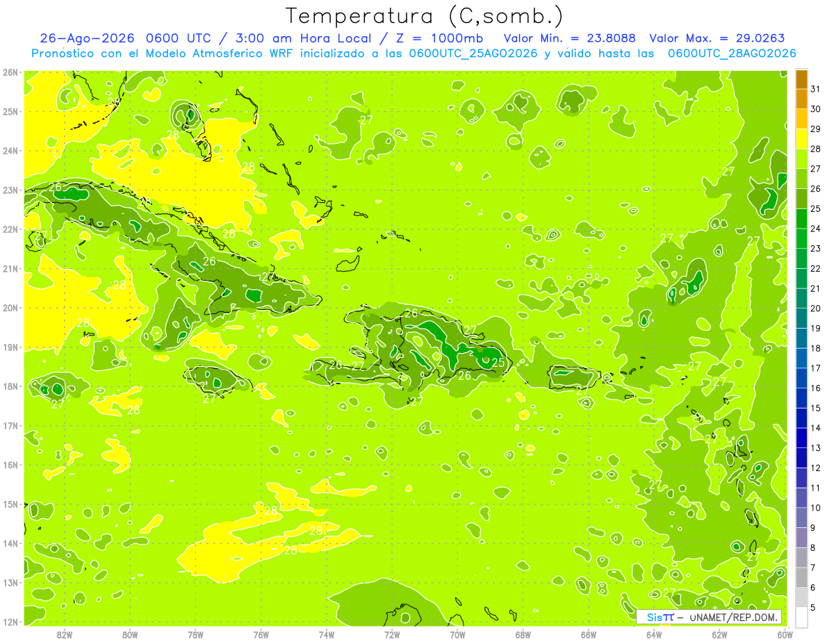
Task: Click the longitude axis label 70W
Action: pyautogui.click(x=457, y=634)
